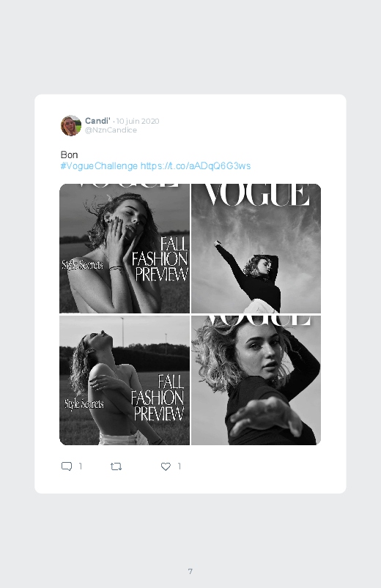Image resolution: width=381 pixels, height=588 pixels.
Task: Click 'Fall Fashion Preview' on bottom-left cover
Action: 158,398
